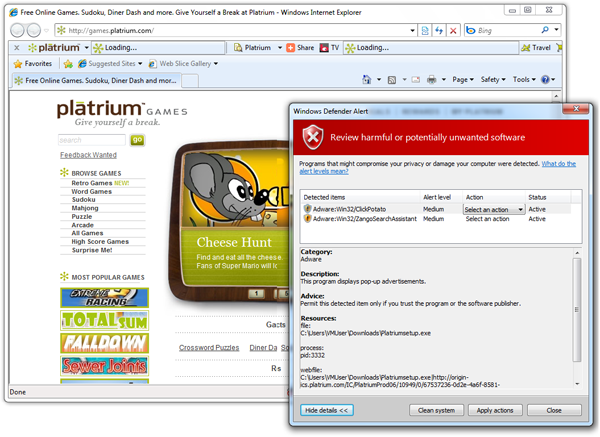Click the green go search button
The width and height of the screenshot is (600, 437).
(x=137, y=140)
